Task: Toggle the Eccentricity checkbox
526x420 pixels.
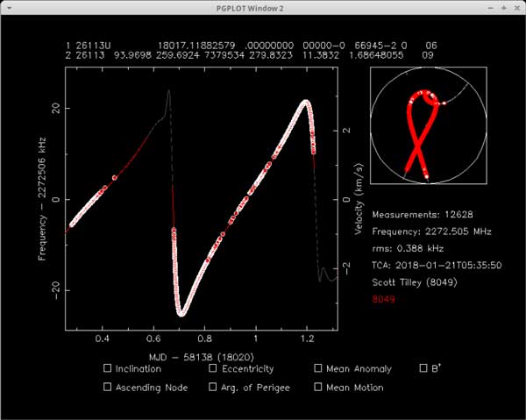Action: tap(213, 368)
